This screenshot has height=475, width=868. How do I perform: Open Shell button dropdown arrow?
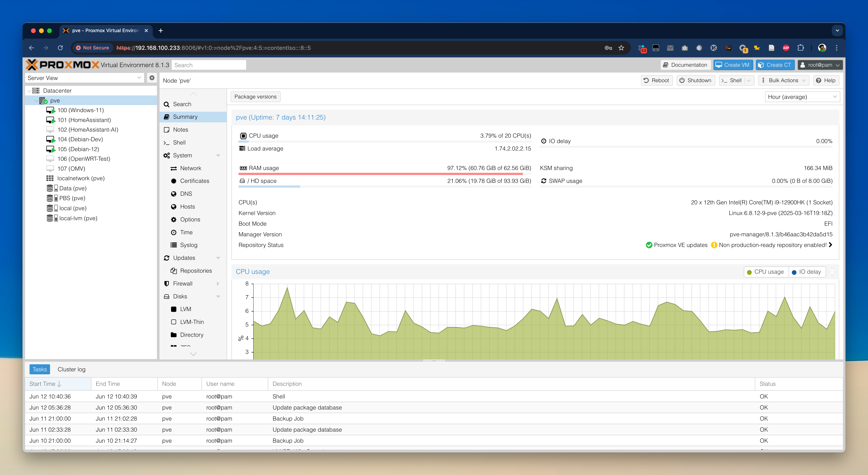[x=748, y=80]
